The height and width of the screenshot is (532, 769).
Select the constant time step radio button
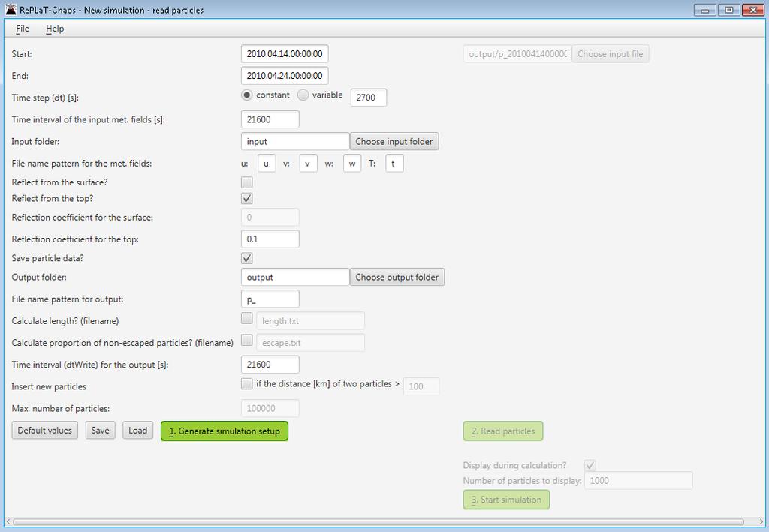click(246, 95)
